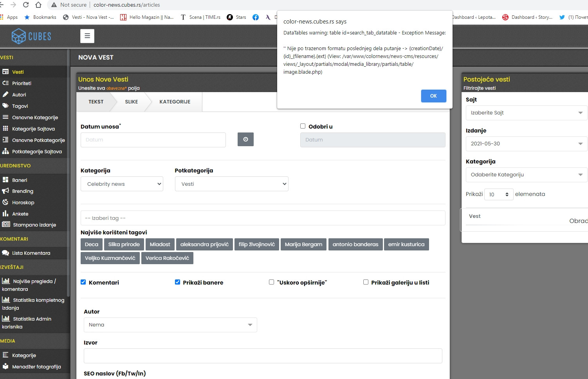The width and height of the screenshot is (588, 379).
Task: Click the hamburger menu toggle icon
Action: point(87,36)
